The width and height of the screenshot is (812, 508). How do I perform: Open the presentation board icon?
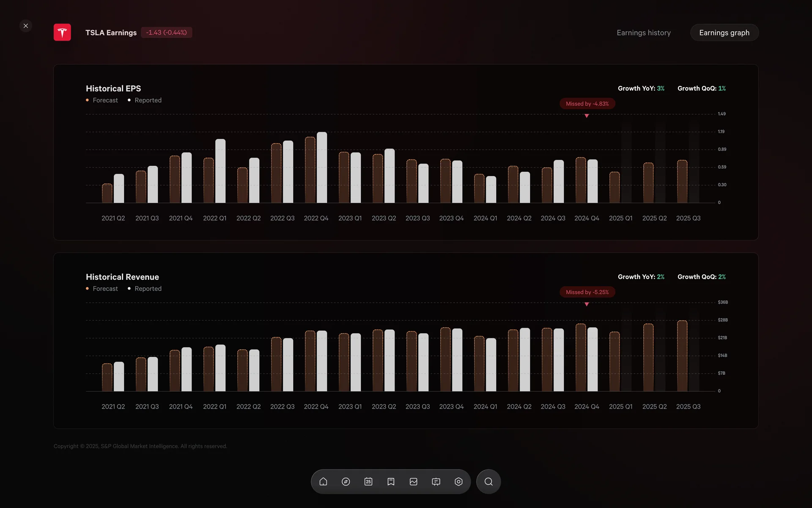(x=436, y=482)
